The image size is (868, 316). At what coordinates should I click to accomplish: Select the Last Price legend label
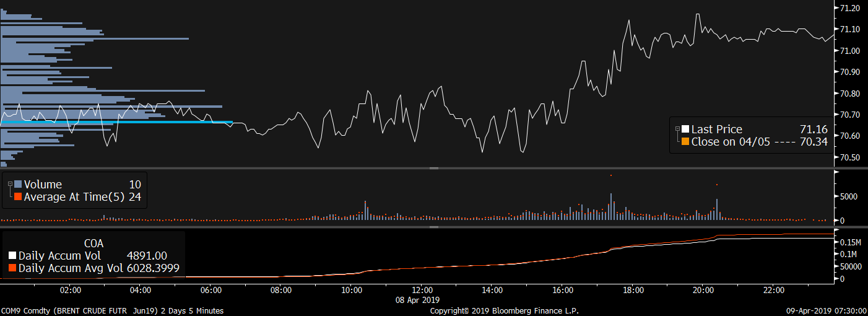(x=716, y=129)
